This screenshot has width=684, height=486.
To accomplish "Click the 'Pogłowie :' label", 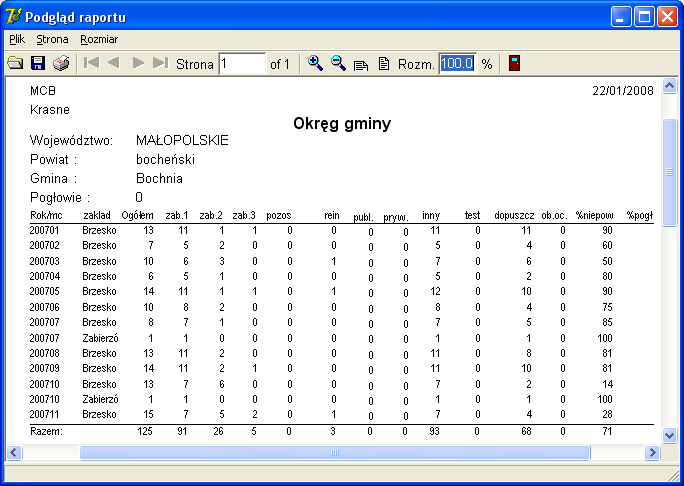I will [60, 198].
